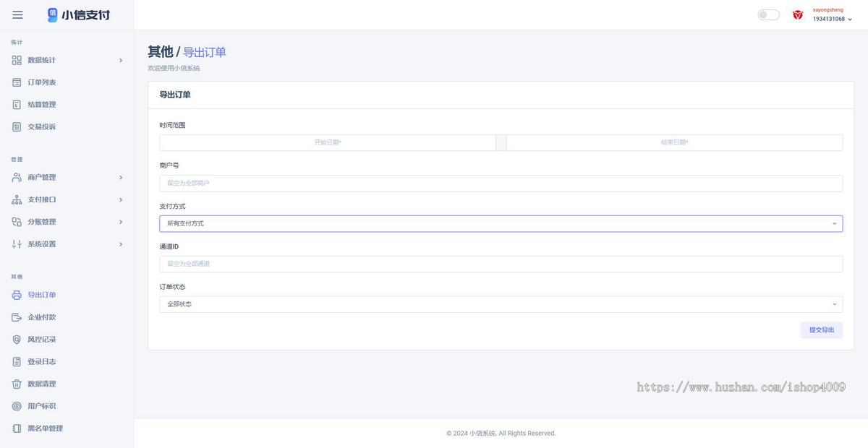868x448 pixels.
Task: Click the 数据清理 trash icon
Action: (17, 384)
